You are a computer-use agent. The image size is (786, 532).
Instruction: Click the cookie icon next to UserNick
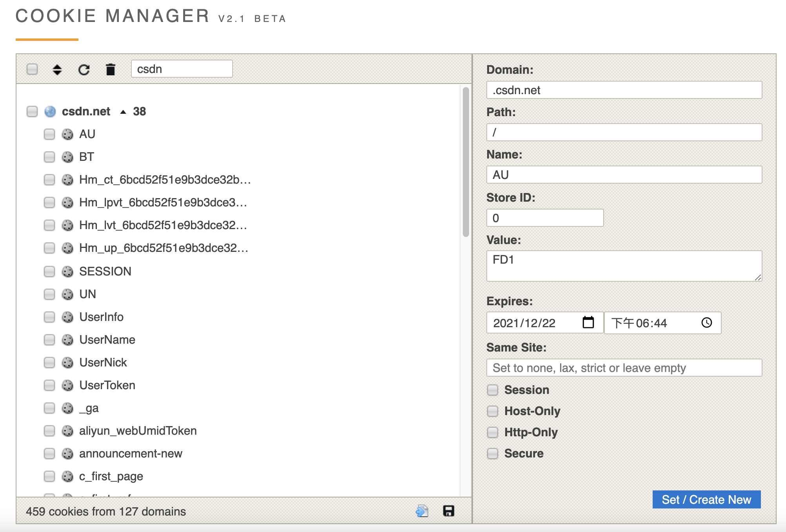pos(67,363)
